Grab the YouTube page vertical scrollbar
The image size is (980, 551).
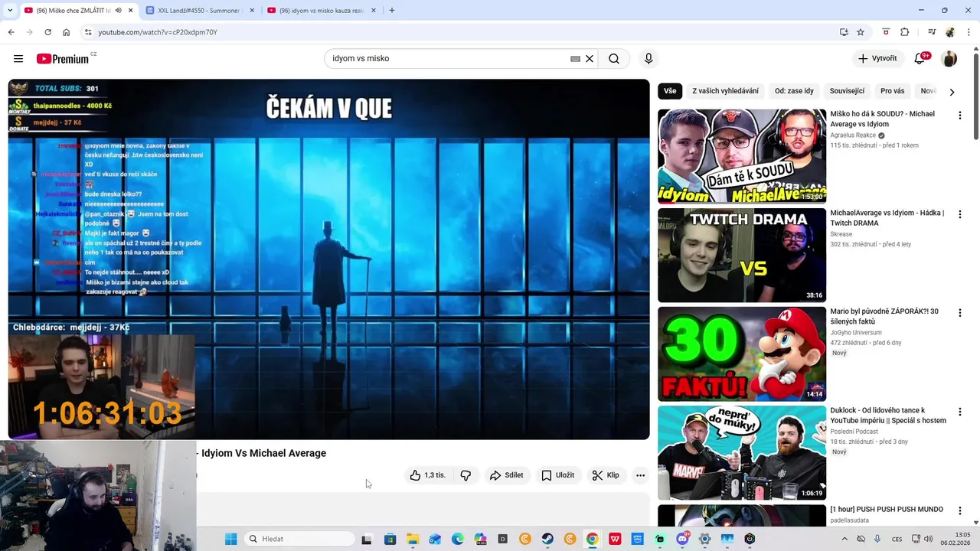[975, 96]
